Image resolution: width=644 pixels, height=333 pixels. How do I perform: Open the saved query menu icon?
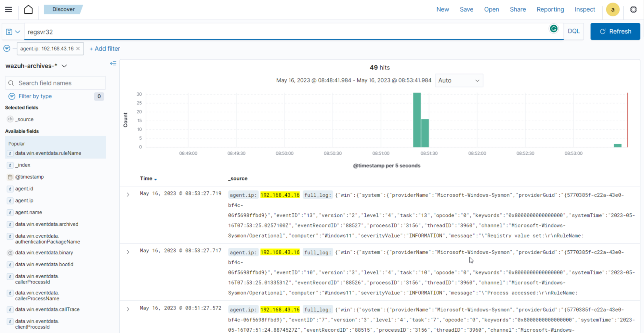coord(13,32)
